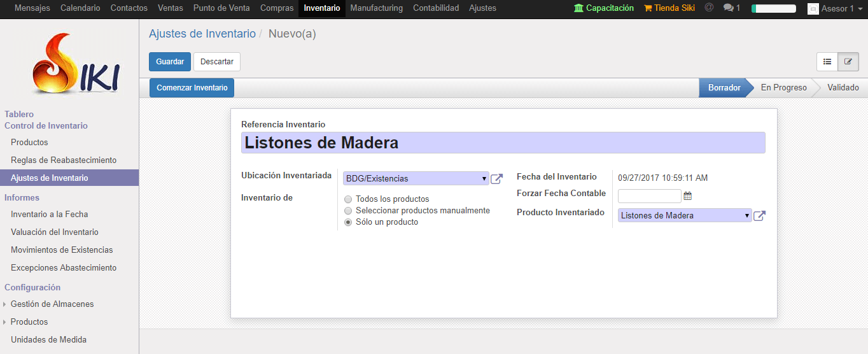Switch to list view icon
Viewport: 868px width, 354px height.
coord(827,62)
